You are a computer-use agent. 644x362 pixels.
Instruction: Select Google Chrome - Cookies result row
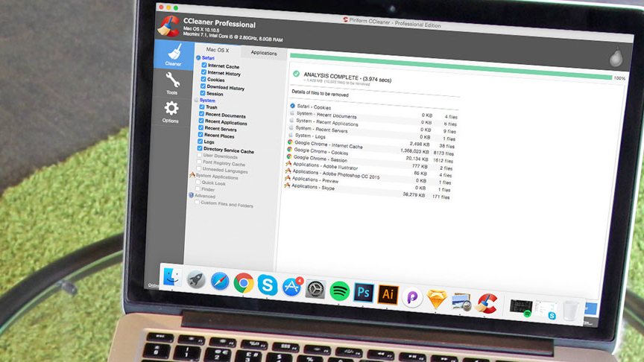[370, 152]
